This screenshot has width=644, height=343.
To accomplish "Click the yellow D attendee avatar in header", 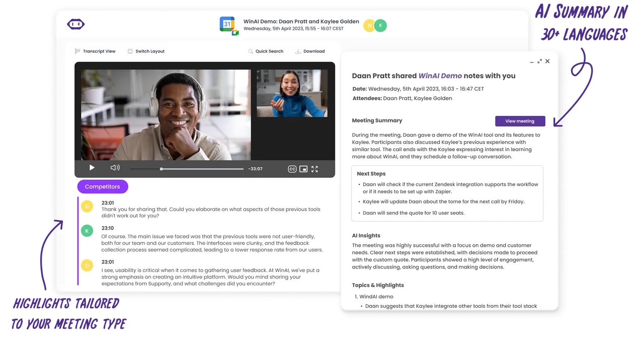I will pos(370,26).
